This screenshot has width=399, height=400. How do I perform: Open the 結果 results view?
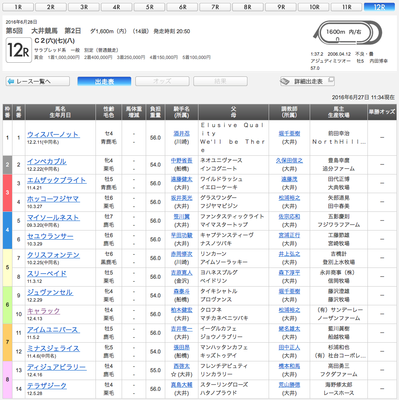[220, 81]
